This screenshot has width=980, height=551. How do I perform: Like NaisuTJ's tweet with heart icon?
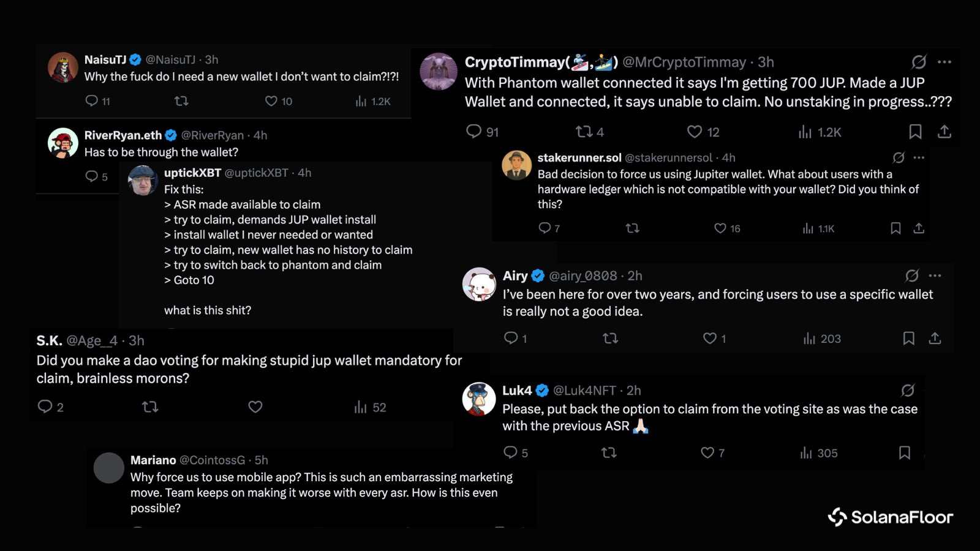pyautogui.click(x=271, y=101)
